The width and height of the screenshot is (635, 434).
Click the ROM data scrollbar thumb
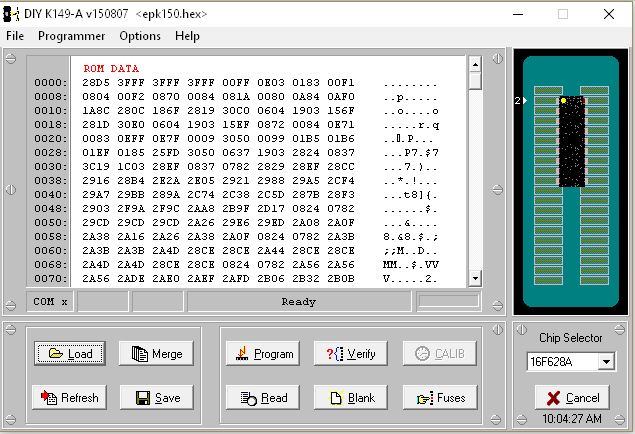click(x=475, y=80)
